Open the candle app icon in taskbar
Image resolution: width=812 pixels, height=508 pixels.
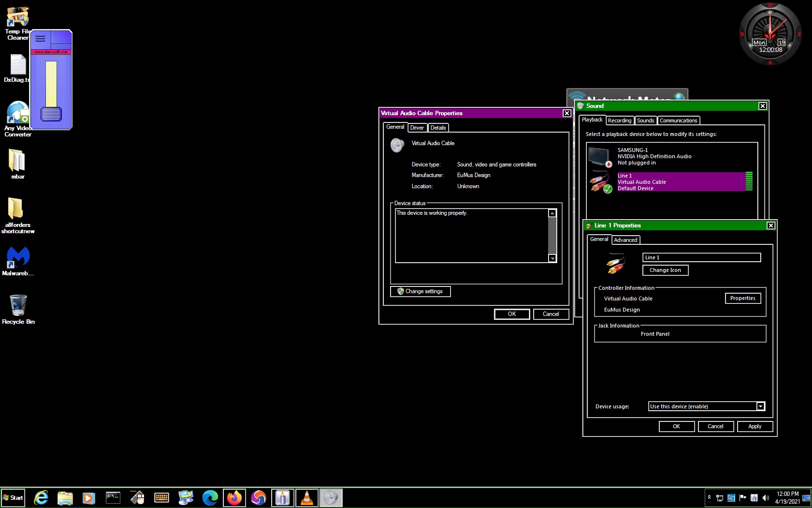283,497
